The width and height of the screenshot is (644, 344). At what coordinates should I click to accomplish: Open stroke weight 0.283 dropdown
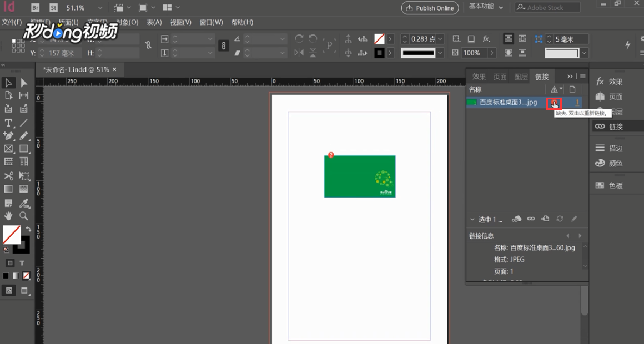440,39
